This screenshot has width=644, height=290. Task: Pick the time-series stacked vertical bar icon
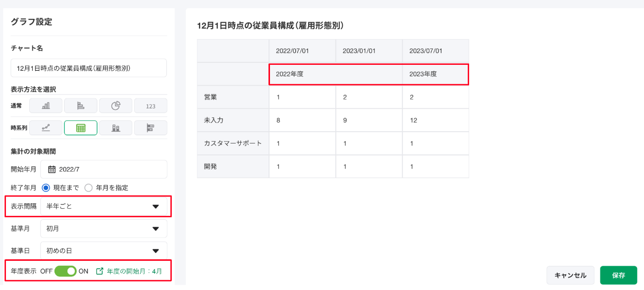point(115,128)
